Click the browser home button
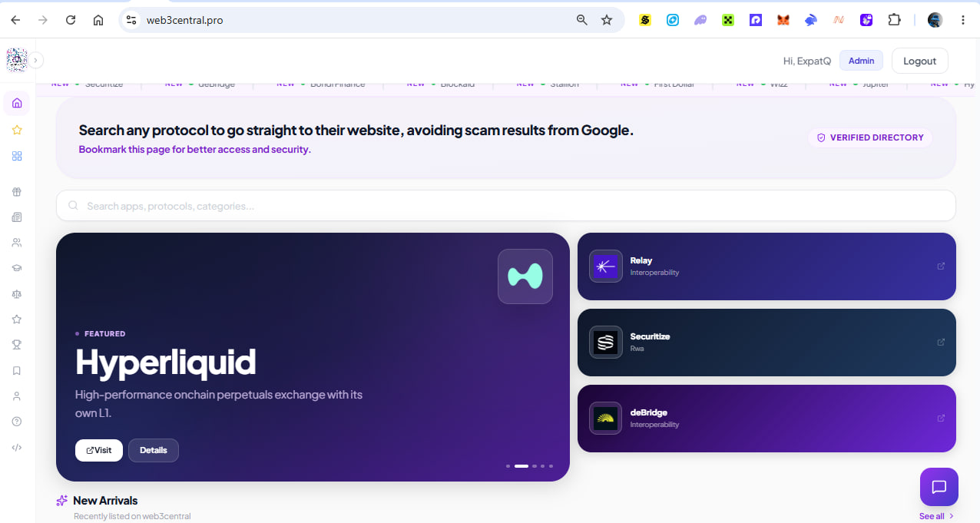Viewport: 980px width, 523px height. point(98,20)
